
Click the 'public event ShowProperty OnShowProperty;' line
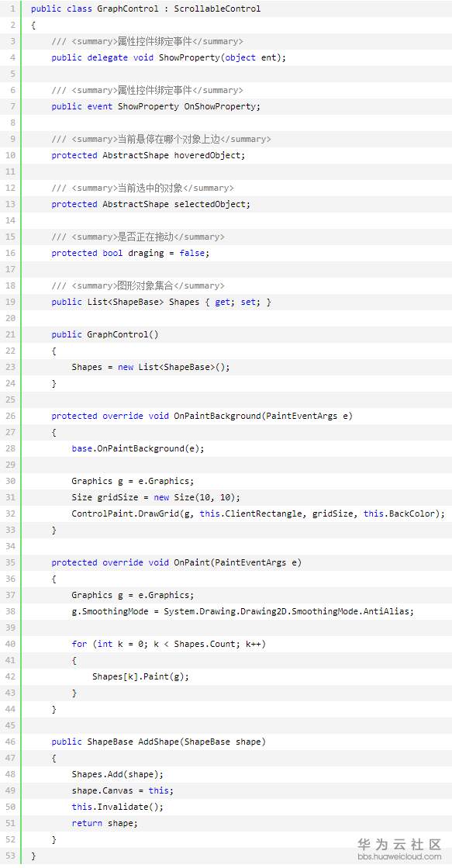(x=156, y=106)
